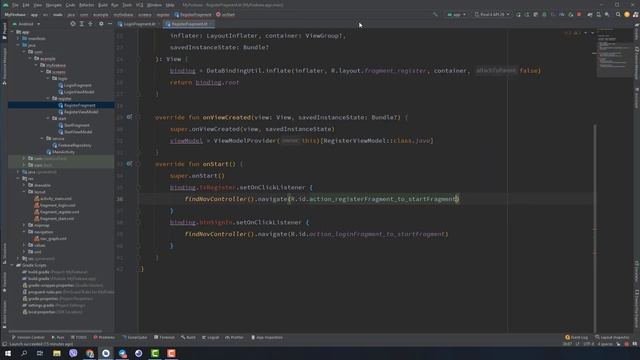Select FirebaseRepository in the project tree
The height and width of the screenshot is (360, 640).
click(x=74, y=145)
